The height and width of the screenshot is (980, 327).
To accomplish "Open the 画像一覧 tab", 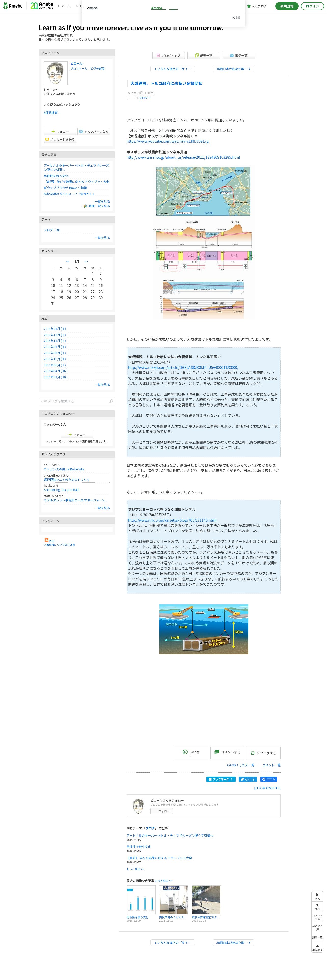I will pos(239,55).
